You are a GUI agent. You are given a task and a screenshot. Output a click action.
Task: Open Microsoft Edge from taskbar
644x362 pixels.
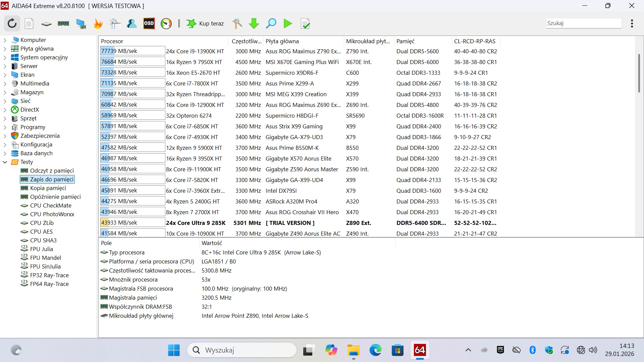pos(375,350)
